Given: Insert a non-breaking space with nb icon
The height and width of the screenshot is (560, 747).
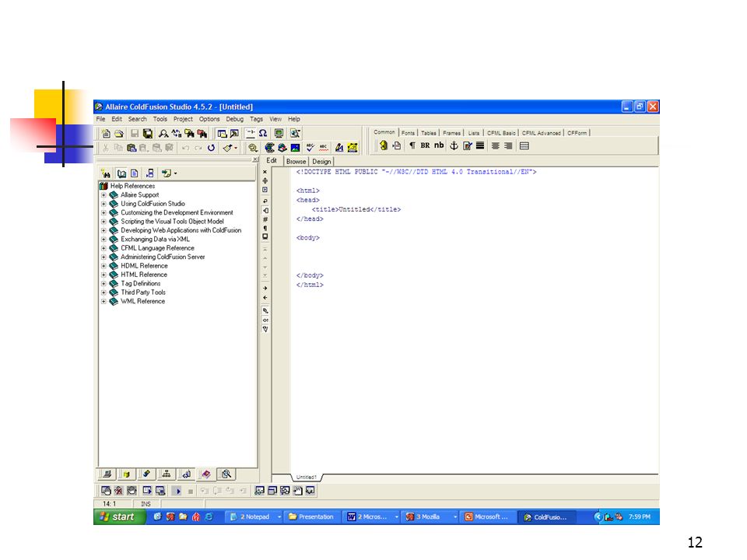Looking at the screenshot, I should (439, 145).
